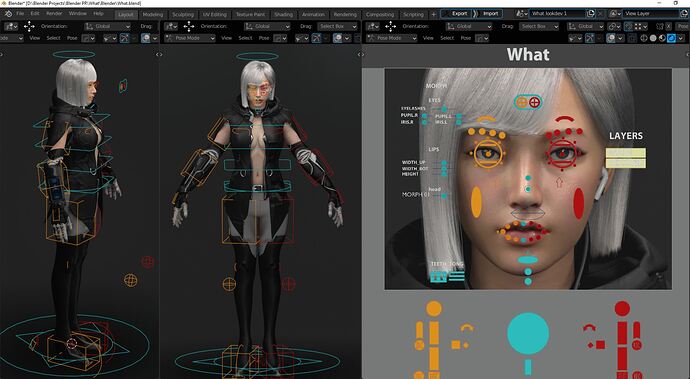
Task: Toggle overlays in the middle viewport
Action: 337,38
